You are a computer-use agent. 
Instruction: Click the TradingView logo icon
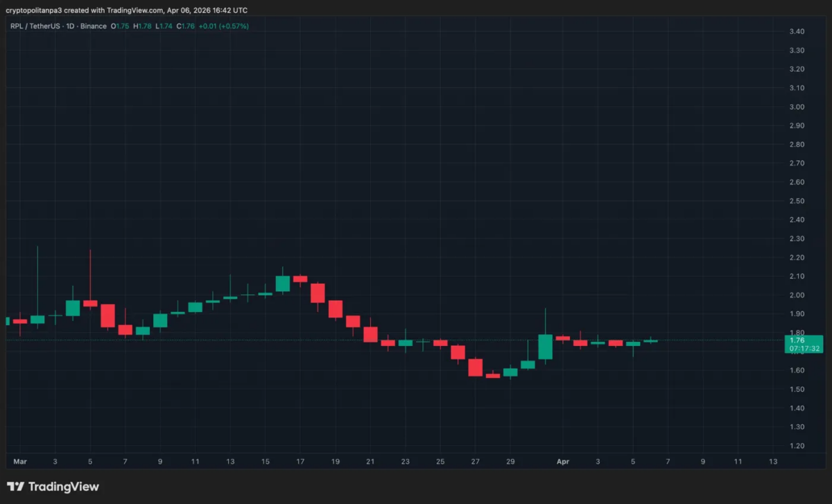pos(17,487)
